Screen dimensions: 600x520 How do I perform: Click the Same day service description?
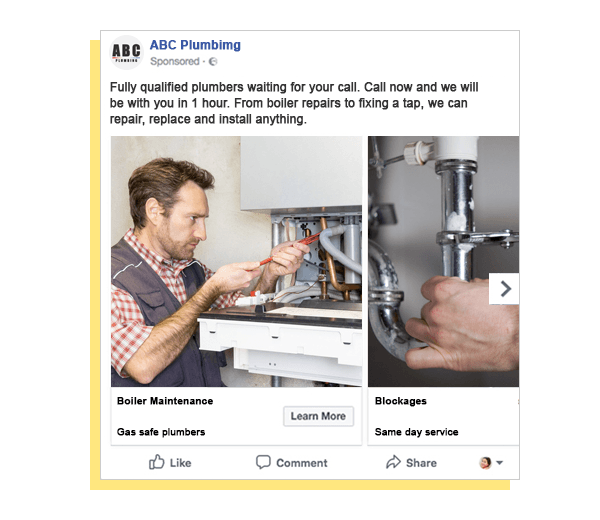[x=416, y=432]
